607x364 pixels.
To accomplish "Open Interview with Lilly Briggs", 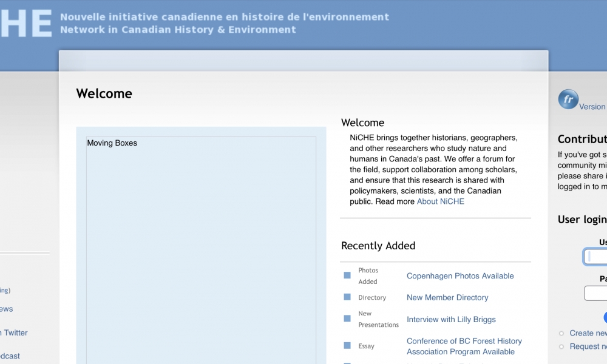I will tap(451, 320).
